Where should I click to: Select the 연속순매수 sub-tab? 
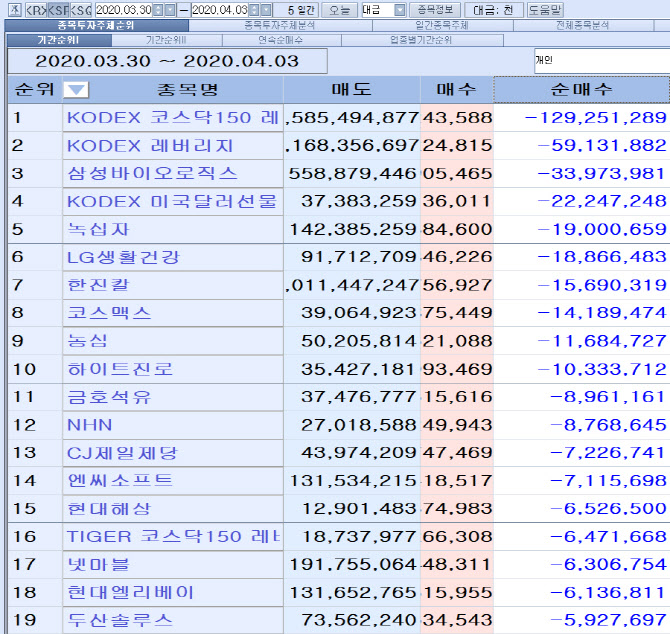(x=281, y=40)
